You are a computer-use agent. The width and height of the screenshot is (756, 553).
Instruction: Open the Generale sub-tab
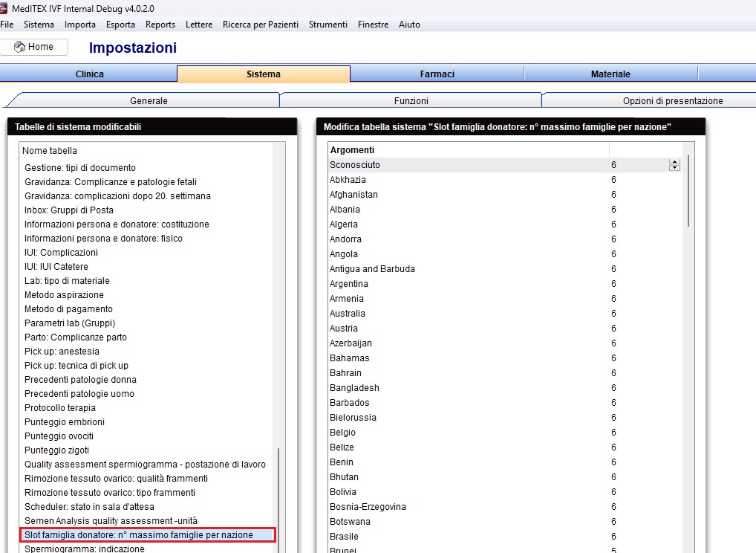pos(149,100)
